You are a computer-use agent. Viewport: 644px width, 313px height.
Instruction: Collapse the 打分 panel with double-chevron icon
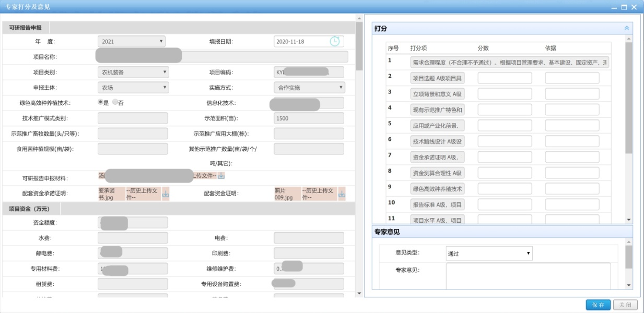(627, 29)
